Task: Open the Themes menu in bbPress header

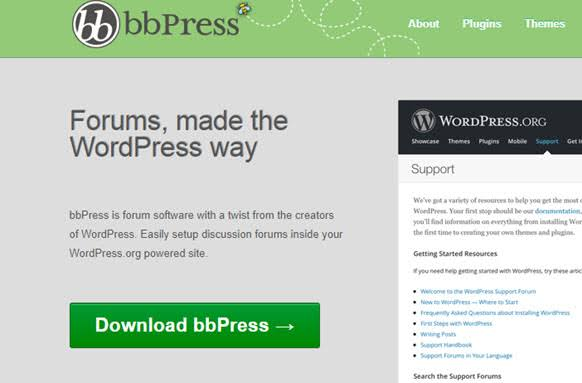Action: 545,24
